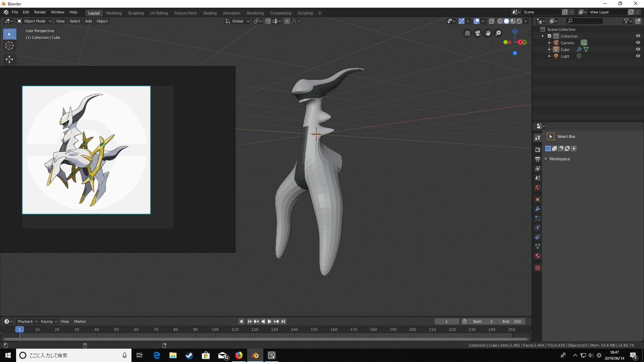Screen dimensions: 644x362
Task: Hide the Cube via its eye icon
Action: [x=638, y=49]
